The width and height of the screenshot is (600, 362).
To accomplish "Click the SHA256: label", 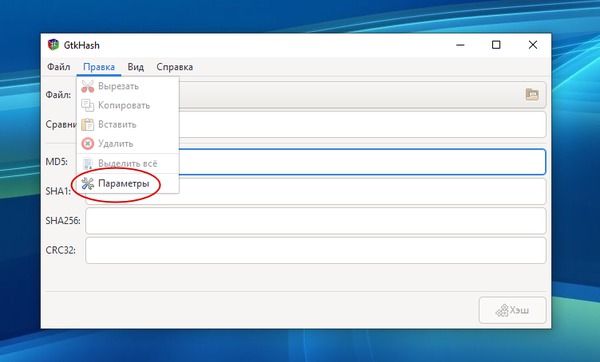I will pos(63,221).
